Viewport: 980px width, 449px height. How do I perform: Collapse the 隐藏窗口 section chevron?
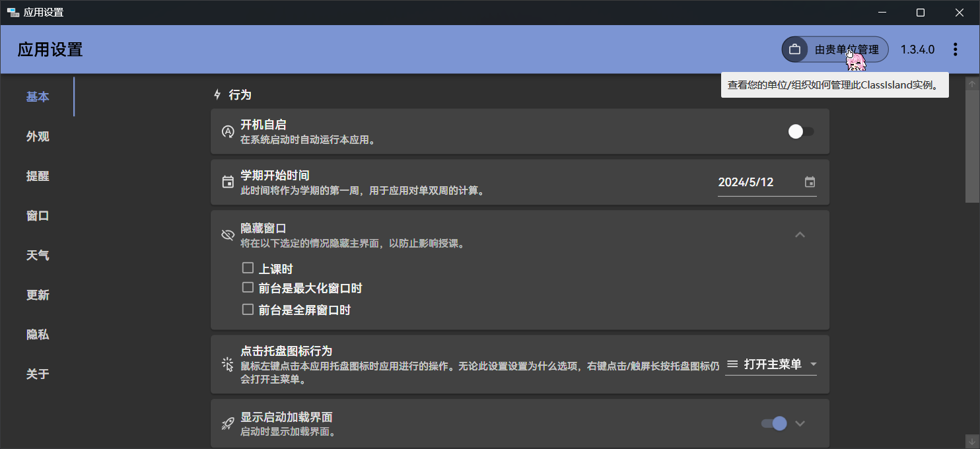pos(800,234)
